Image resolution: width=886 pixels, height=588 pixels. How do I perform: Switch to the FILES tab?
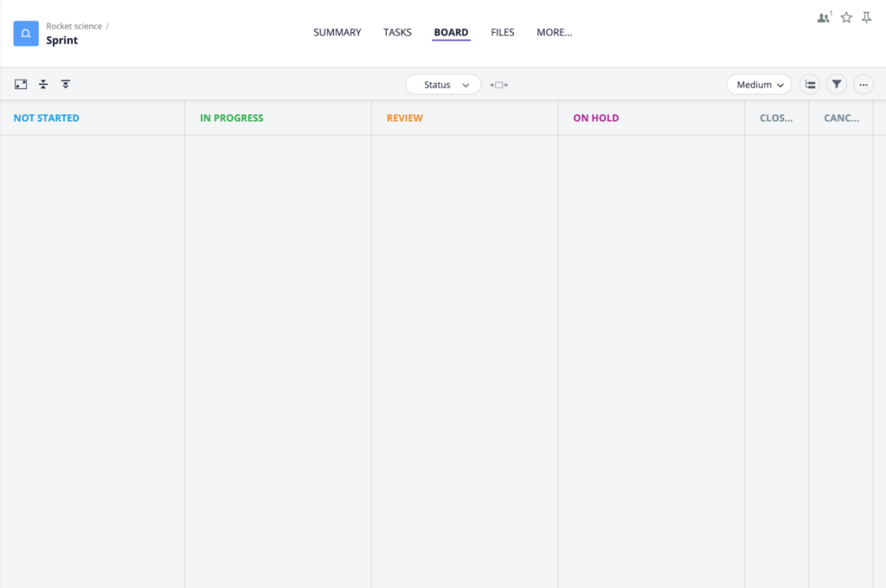502,32
